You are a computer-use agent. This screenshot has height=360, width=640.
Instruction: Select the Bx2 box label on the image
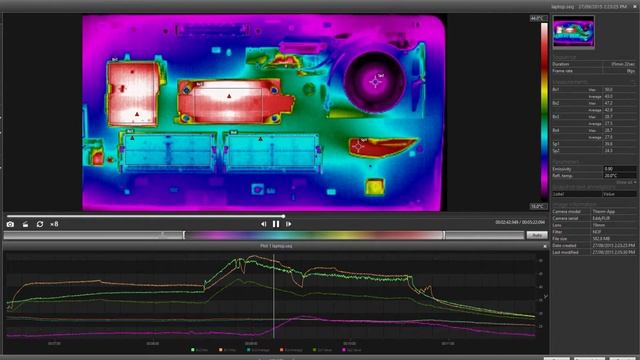(x=115, y=60)
